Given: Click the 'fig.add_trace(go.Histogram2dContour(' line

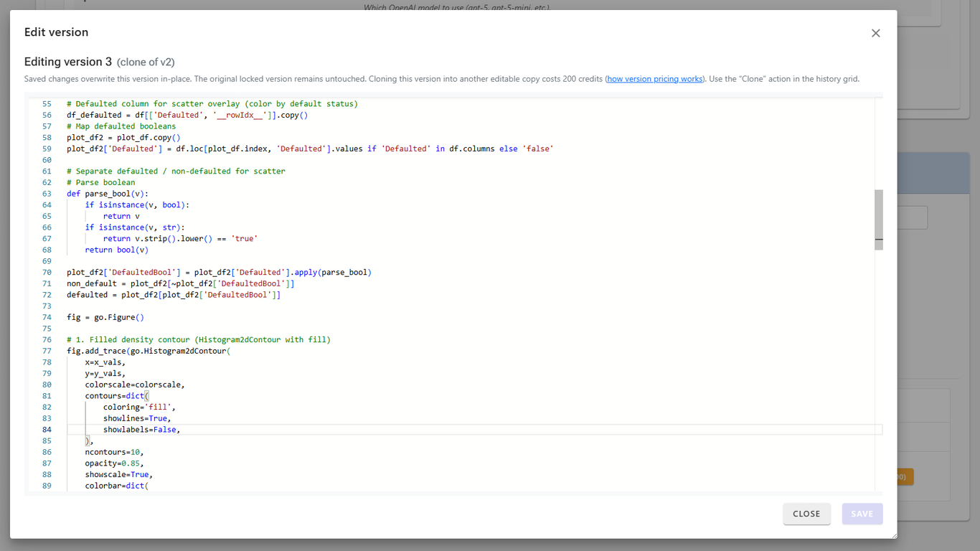Looking at the screenshot, I should tap(149, 351).
